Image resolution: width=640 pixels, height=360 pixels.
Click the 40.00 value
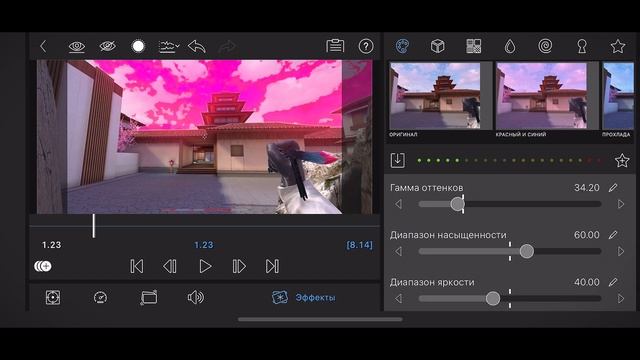587,282
